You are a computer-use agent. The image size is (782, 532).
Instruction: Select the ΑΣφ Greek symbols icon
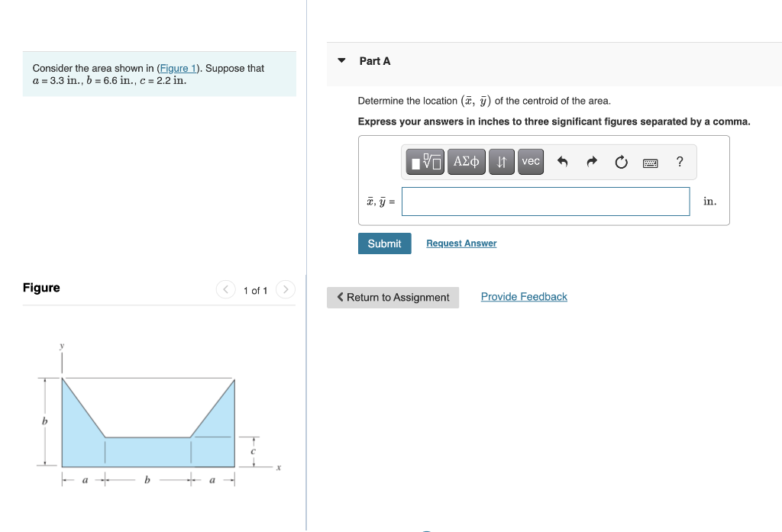click(466, 161)
